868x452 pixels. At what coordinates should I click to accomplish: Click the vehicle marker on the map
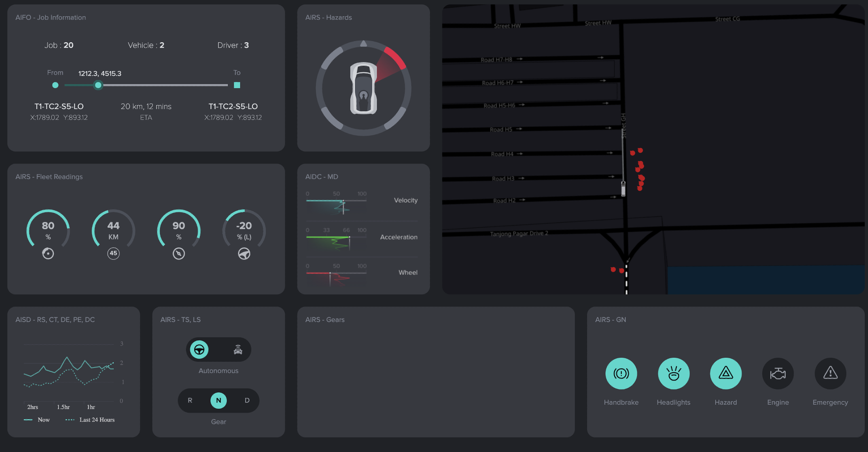(x=623, y=188)
